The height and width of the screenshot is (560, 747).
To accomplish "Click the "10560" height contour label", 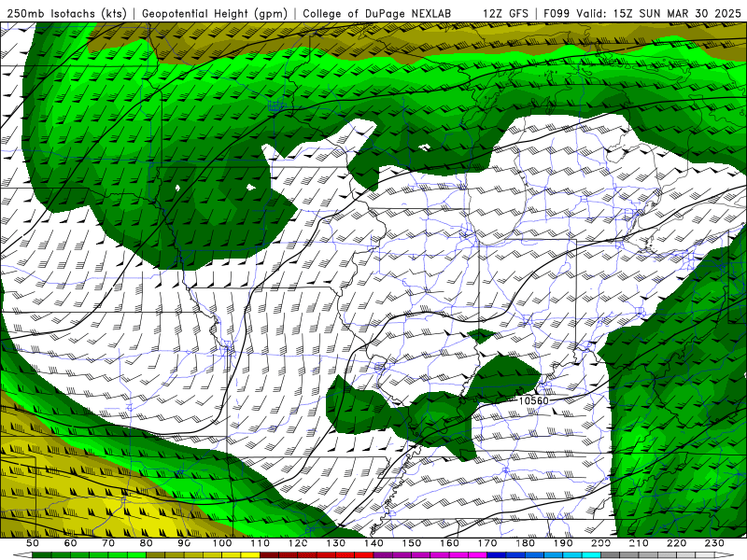I will pyautogui.click(x=533, y=400).
